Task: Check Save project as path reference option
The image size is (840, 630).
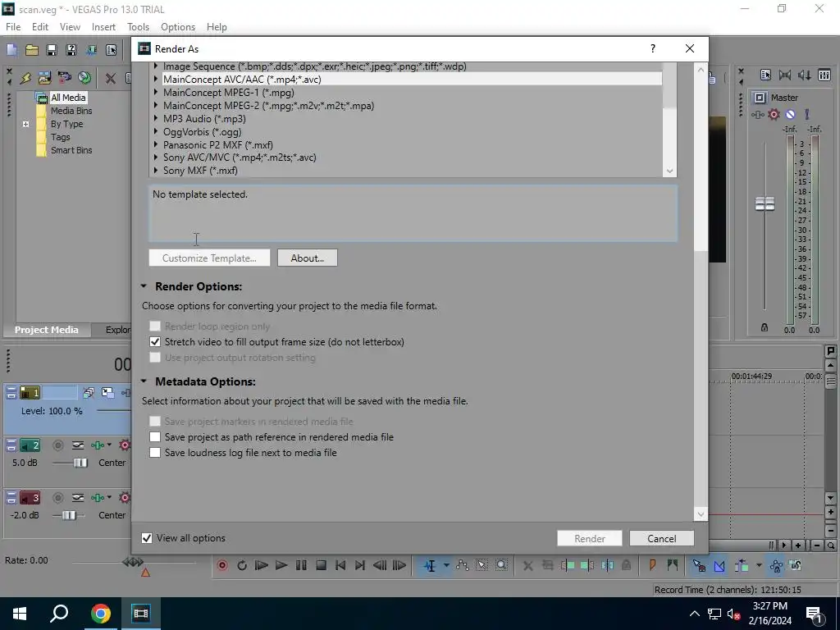Action: pyautogui.click(x=155, y=437)
